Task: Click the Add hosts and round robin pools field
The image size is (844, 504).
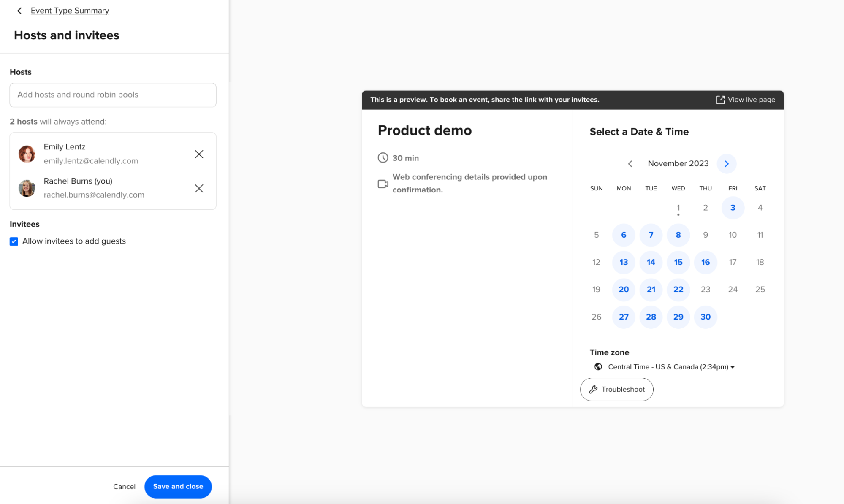Action: [x=113, y=95]
